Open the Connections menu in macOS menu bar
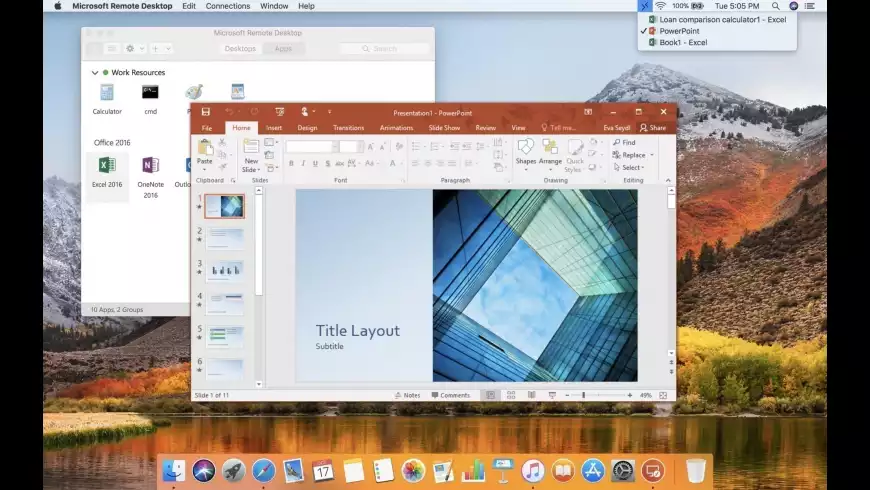 pos(227,6)
